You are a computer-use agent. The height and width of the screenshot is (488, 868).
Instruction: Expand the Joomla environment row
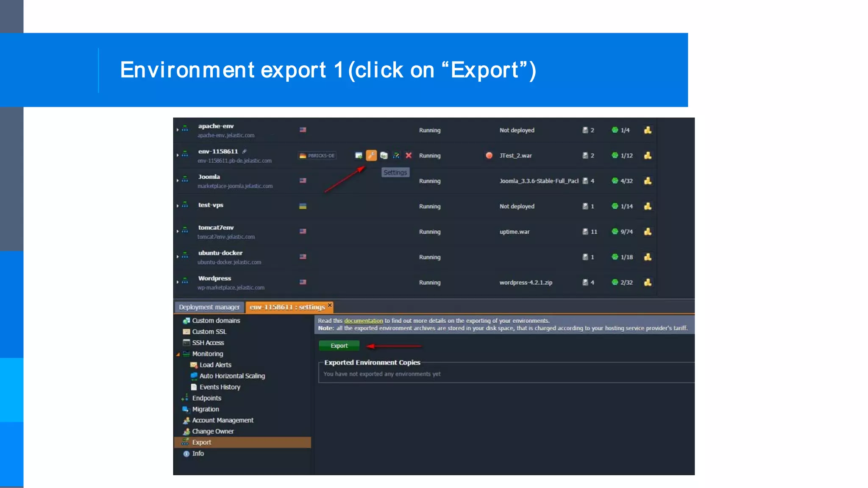(177, 180)
